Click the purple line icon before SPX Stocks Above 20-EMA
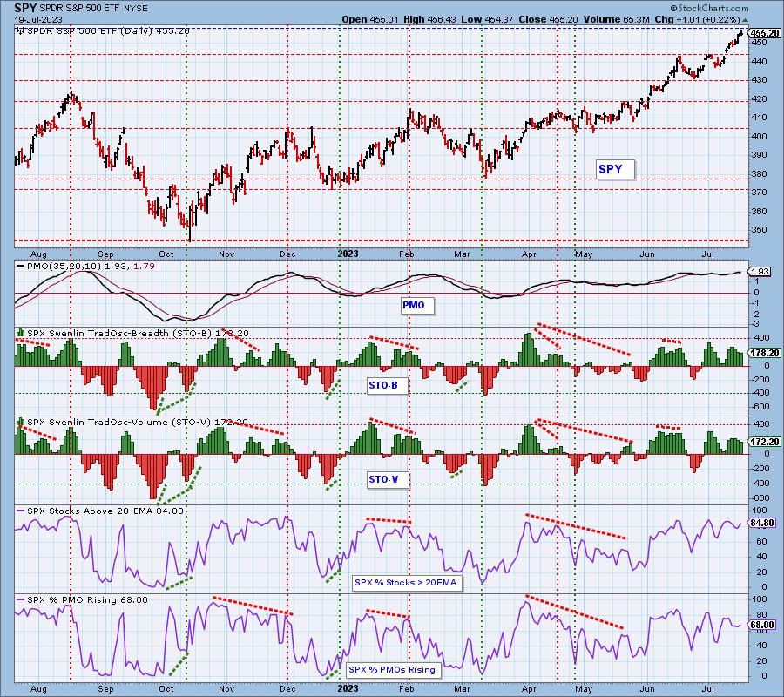784x697 pixels. (21, 511)
